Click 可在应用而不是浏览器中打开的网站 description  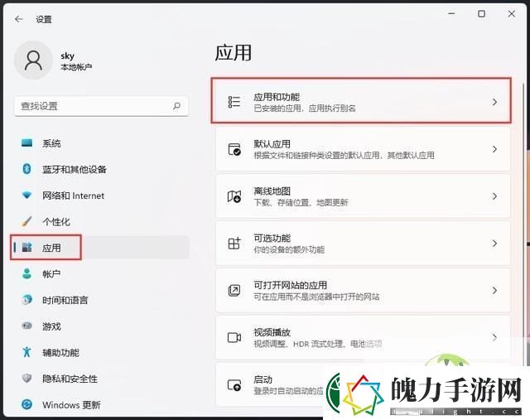(x=316, y=297)
